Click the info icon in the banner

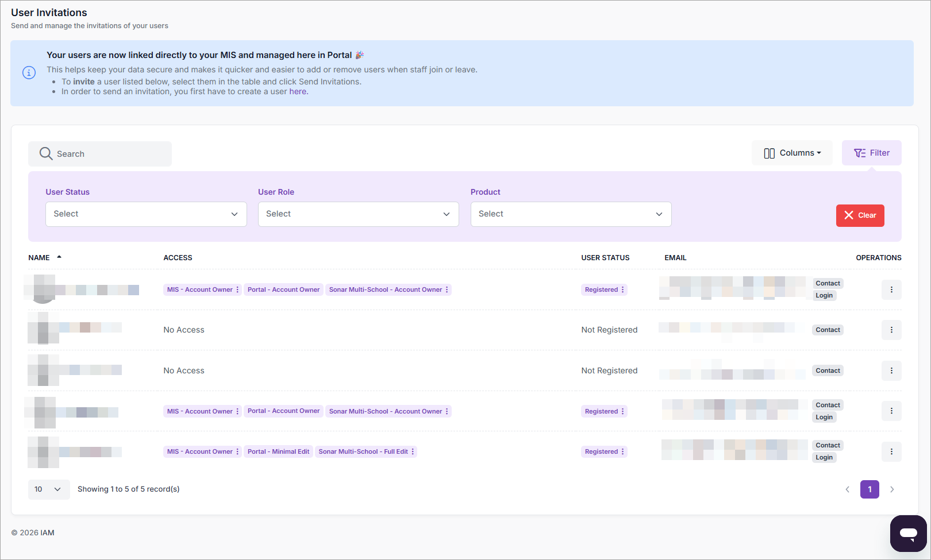[x=29, y=73]
